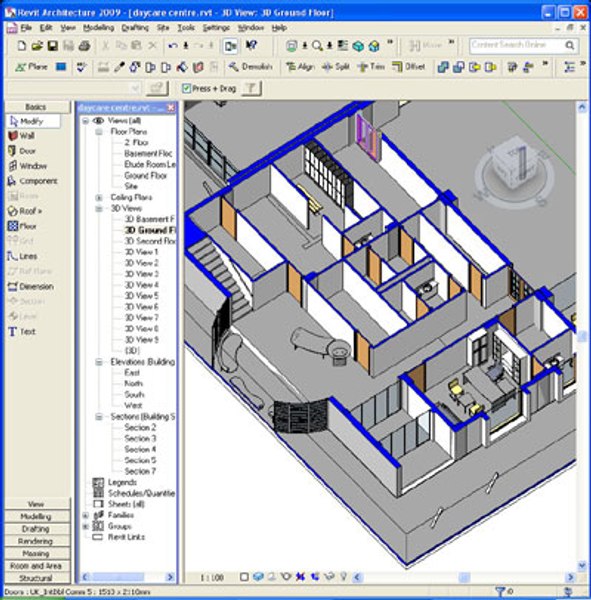This screenshot has width=591, height=600.
Task: Select the Door tool
Action: 22,151
